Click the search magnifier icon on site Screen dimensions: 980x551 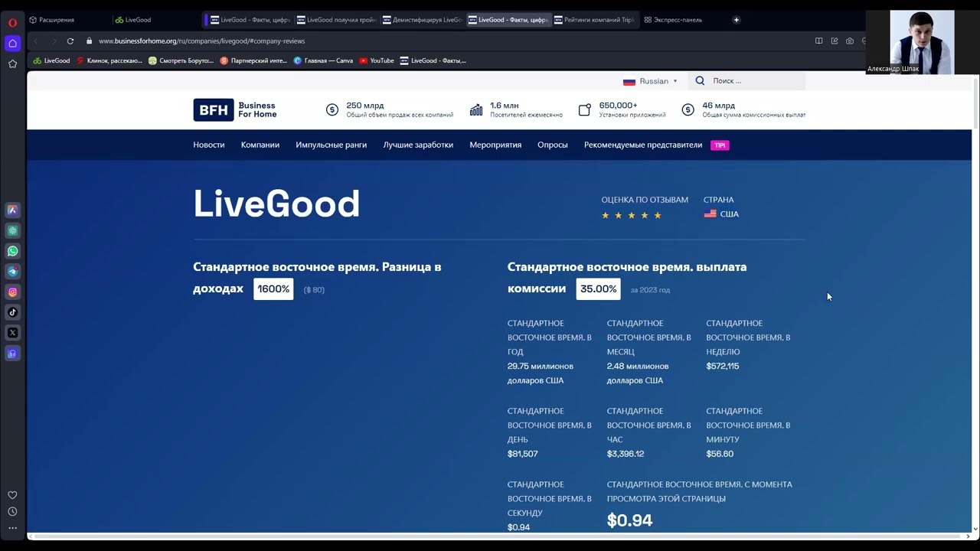click(x=700, y=80)
